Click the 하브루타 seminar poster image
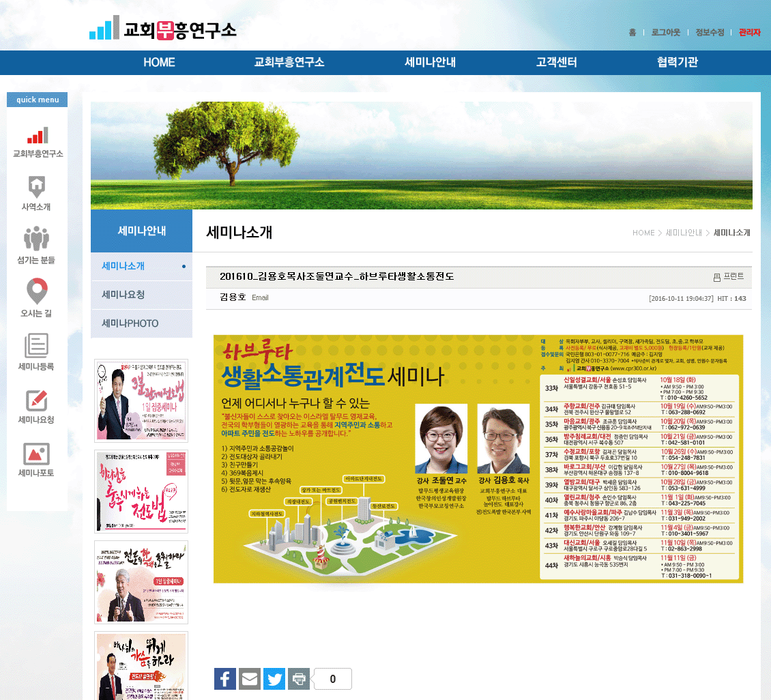This screenshot has height=700, width=771. (478, 459)
